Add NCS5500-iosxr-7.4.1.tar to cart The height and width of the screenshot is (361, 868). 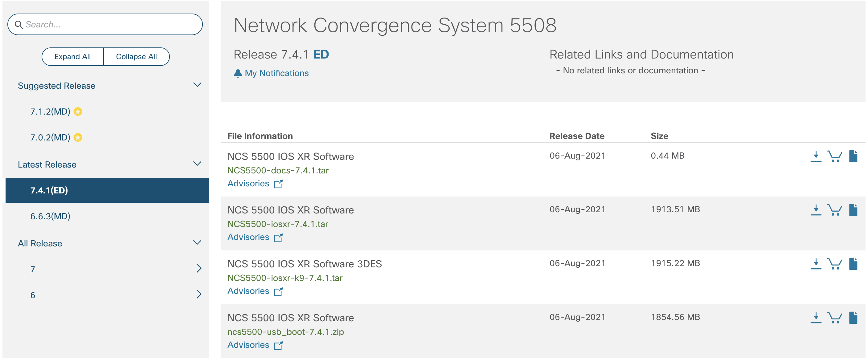pos(835,210)
